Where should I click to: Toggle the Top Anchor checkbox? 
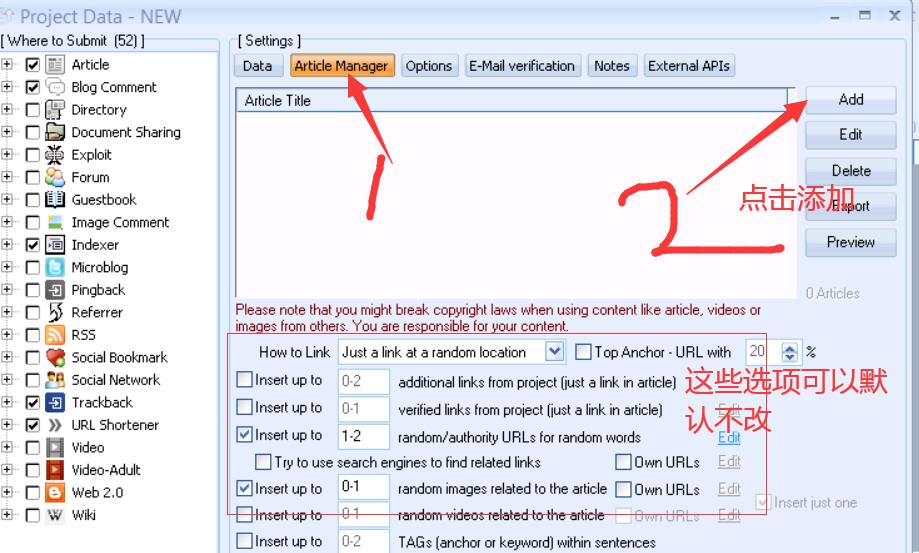pos(583,352)
